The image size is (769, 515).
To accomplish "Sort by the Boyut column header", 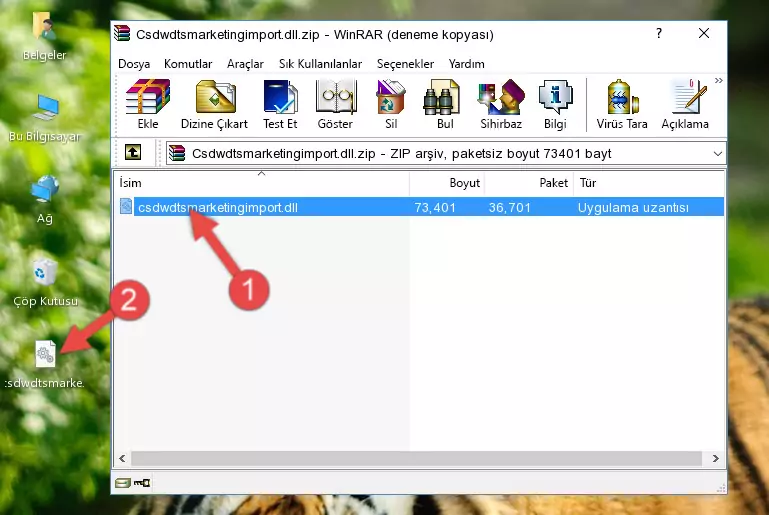I will coord(447,182).
